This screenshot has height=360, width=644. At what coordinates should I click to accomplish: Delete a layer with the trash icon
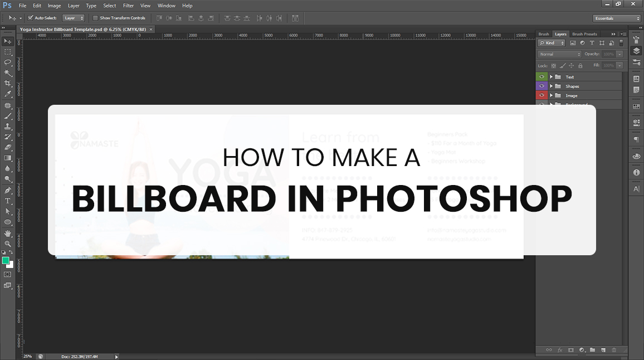[x=614, y=350]
